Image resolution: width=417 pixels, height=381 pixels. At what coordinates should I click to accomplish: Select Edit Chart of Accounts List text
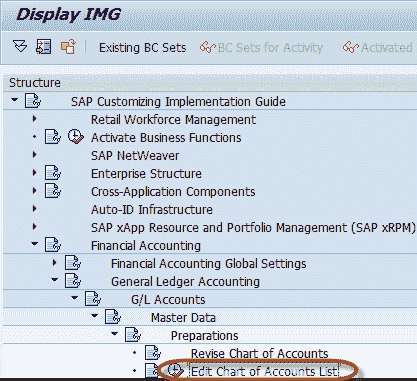click(265, 371)
